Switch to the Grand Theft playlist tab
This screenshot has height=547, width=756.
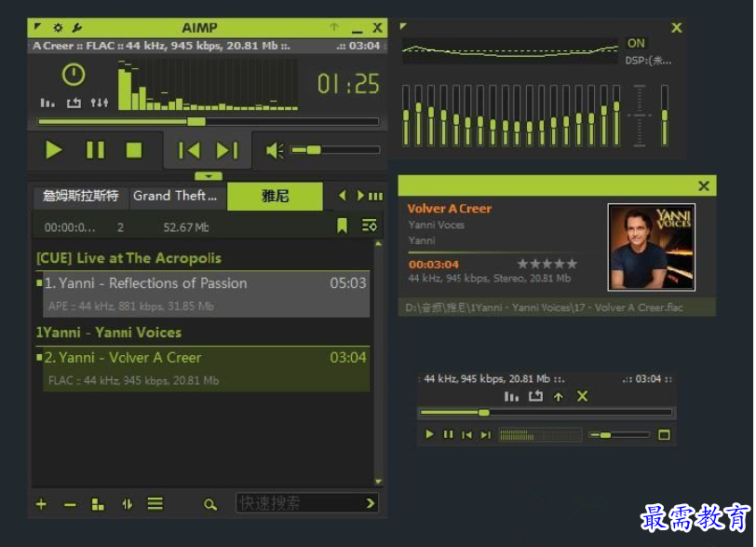coord(177,196)
